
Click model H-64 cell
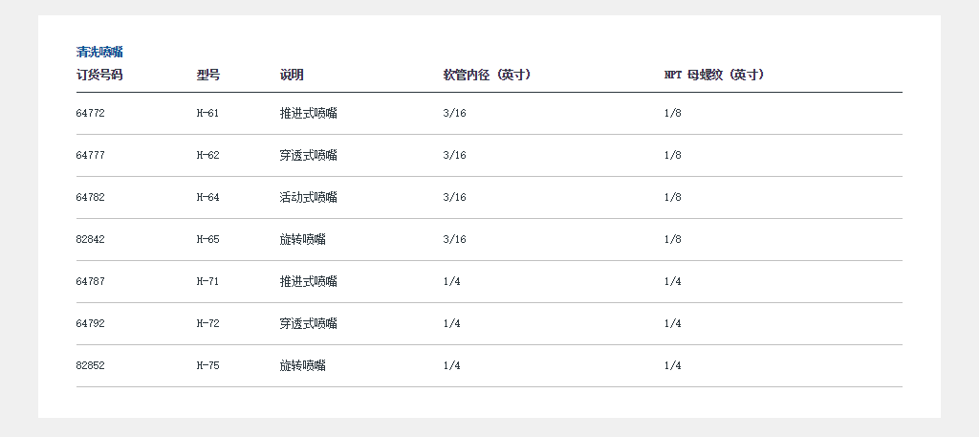pos(207,198)
